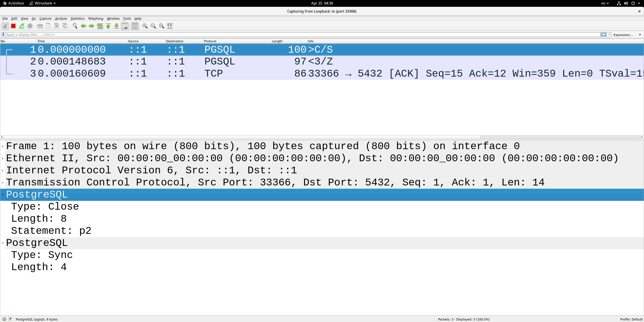This screenshot has width=644, height=322.
Task: Add a display filter button with plus
Action: [640, 35]
